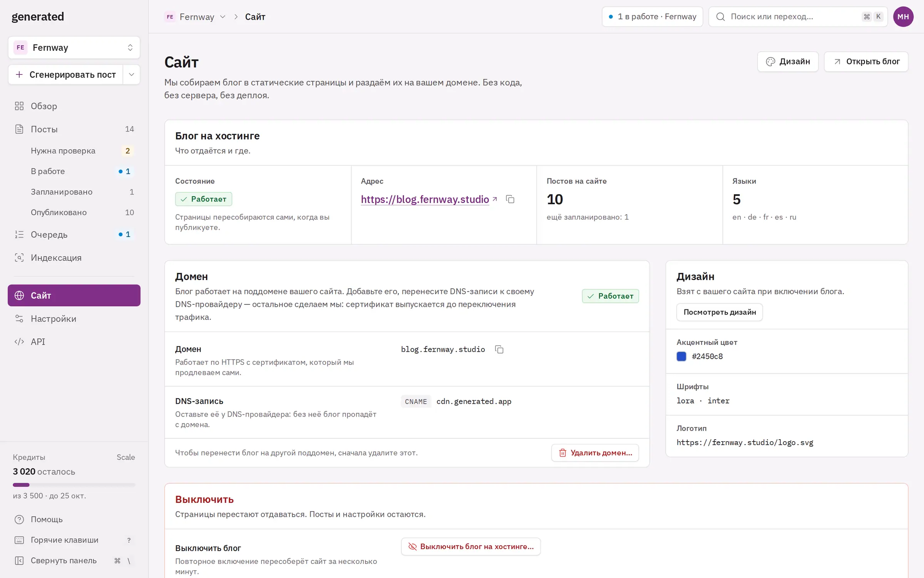The width and height of the screenshot is (924, 578).
Task: Click the generated logo
Action: coord(38,17)
